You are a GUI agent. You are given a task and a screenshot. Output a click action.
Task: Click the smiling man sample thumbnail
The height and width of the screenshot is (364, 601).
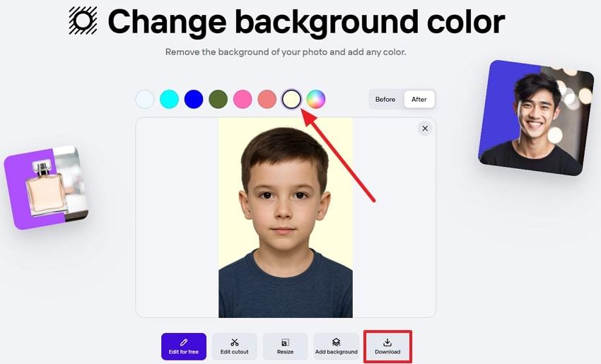[536, 117]
